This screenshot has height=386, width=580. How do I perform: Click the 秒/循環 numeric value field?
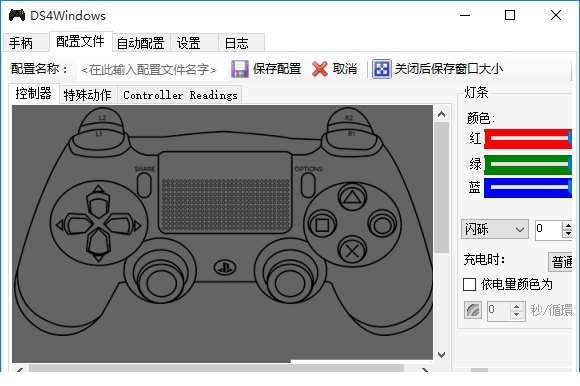click(x=499, y=311)
